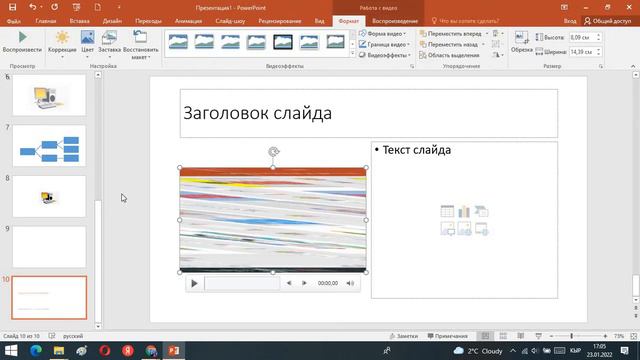Increase height using the stepper
This screenshot has height=360, width=640.
(x=598, y=35)
